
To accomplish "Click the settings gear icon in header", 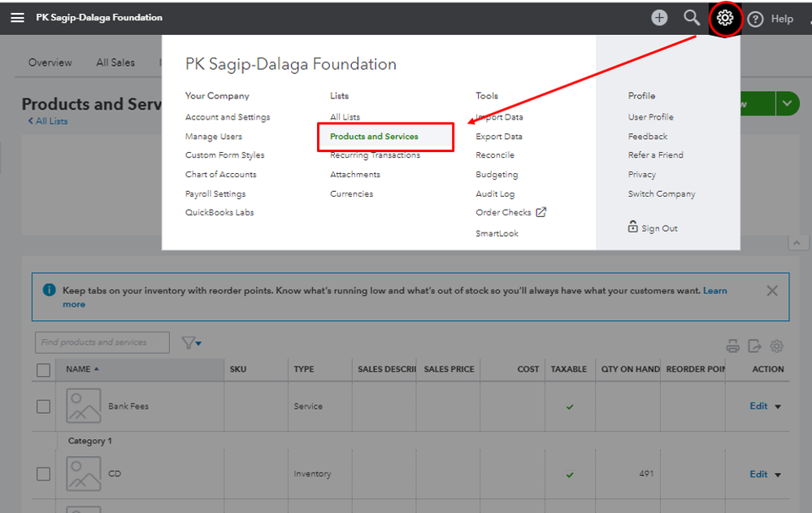I will pyautogui.click(x=725, y=18).
